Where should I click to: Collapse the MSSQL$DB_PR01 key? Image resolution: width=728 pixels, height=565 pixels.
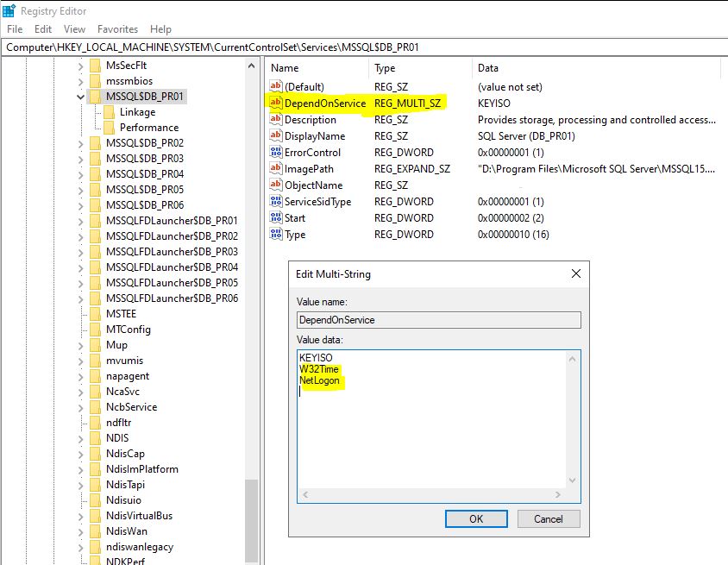click(x=80, y=97)
